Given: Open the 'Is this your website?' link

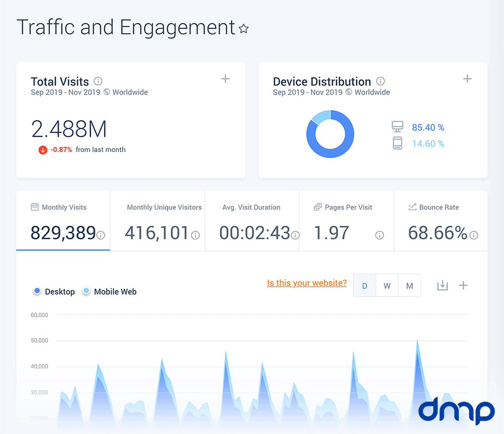Looking at the screenshot, I should [306, 283].
